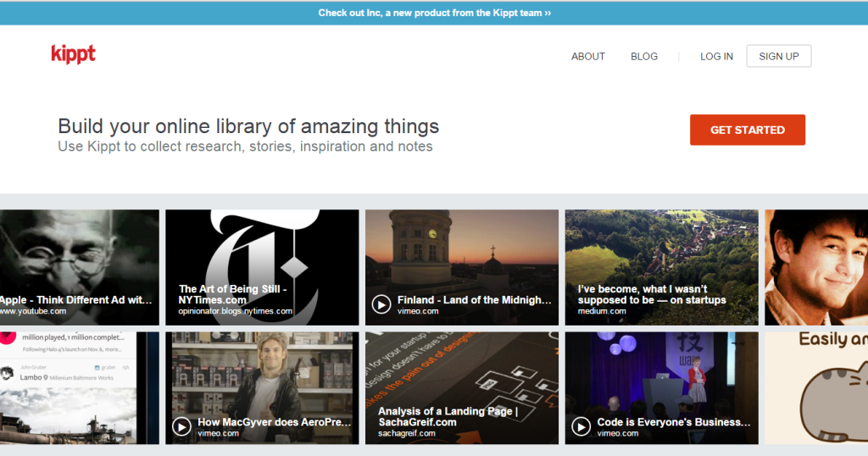
Task: Open the Easily cartoon cat card
Action: tap(816, 388)
